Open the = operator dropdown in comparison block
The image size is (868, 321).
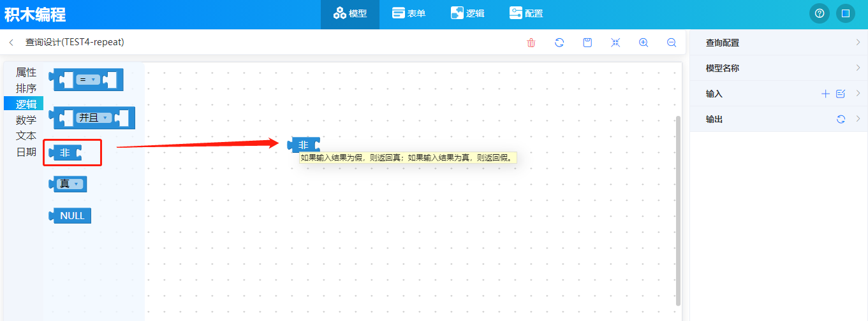[89, 80]
